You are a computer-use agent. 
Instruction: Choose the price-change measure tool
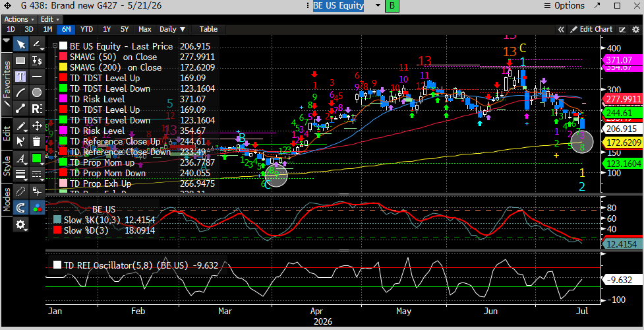pos(37,61)
